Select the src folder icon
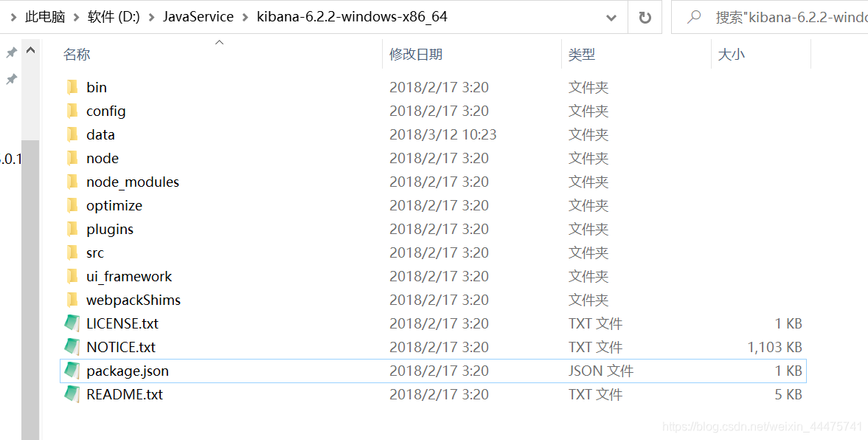The image size is (868, 440). click(x=72, y=252)
